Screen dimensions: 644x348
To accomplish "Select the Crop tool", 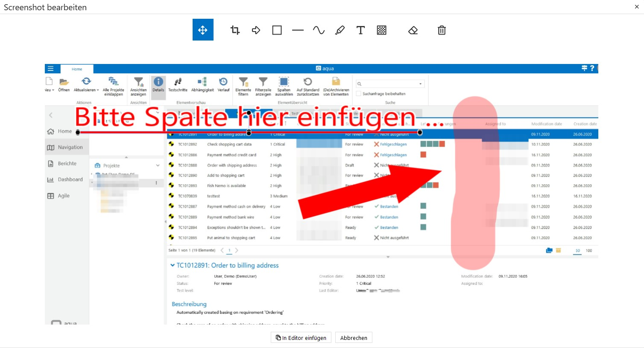I will tap(235, 30).
